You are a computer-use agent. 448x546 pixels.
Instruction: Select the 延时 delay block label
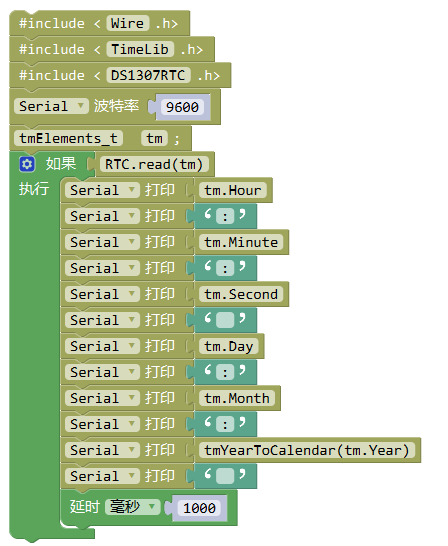(85, 507)
